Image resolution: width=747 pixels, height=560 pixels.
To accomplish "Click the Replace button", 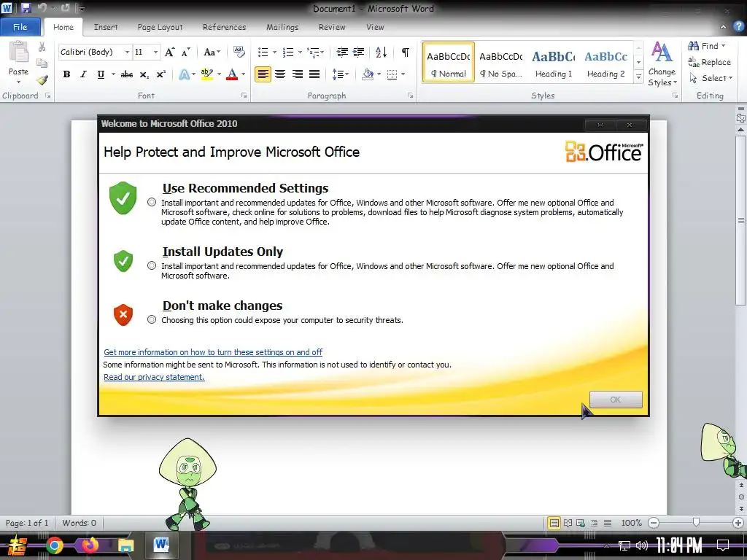I will click(709, 62).
